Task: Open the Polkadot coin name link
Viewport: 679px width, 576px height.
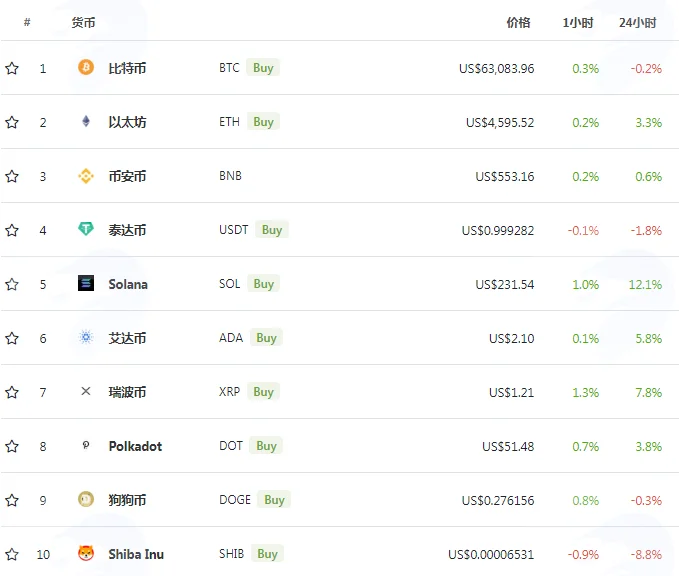Action: click(x=135, y=446)
